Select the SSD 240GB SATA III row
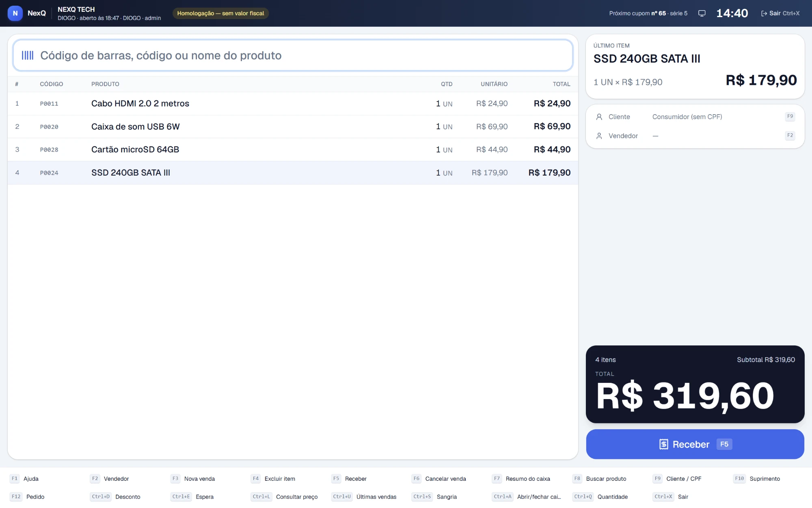Screen dimensions: 812x508 tap(293, 173)
